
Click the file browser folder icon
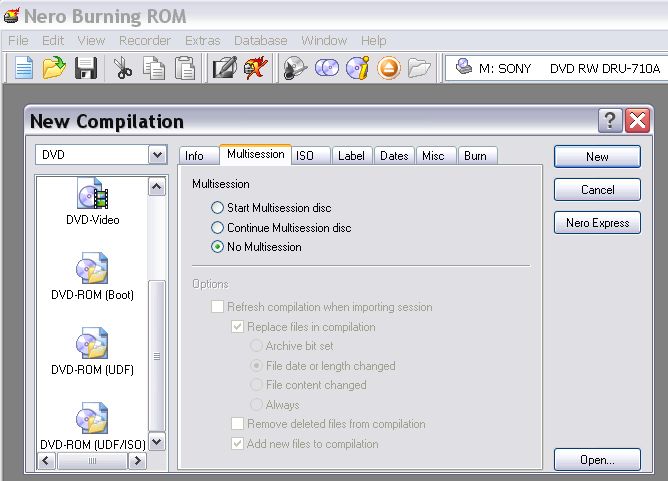pyautogui.click(x=419, y=68)
